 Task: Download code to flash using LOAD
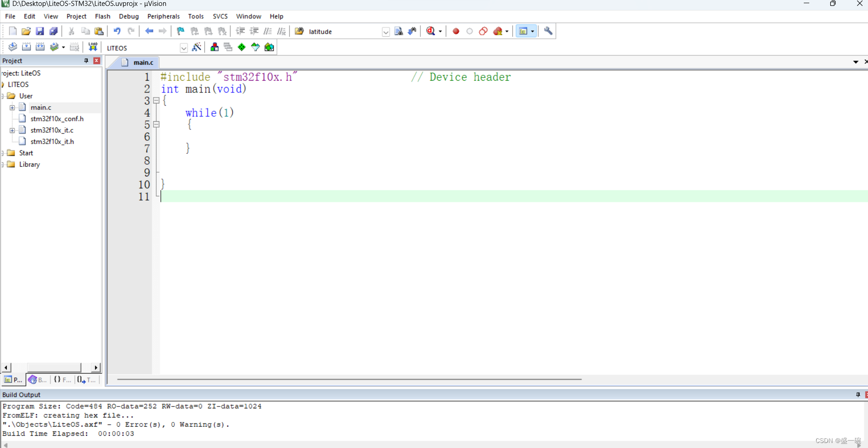tap(93, 46)
